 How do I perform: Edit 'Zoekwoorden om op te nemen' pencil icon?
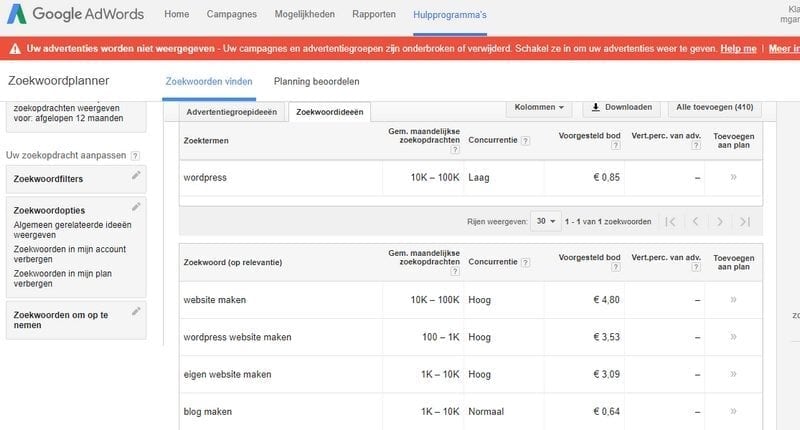[136, 311]
